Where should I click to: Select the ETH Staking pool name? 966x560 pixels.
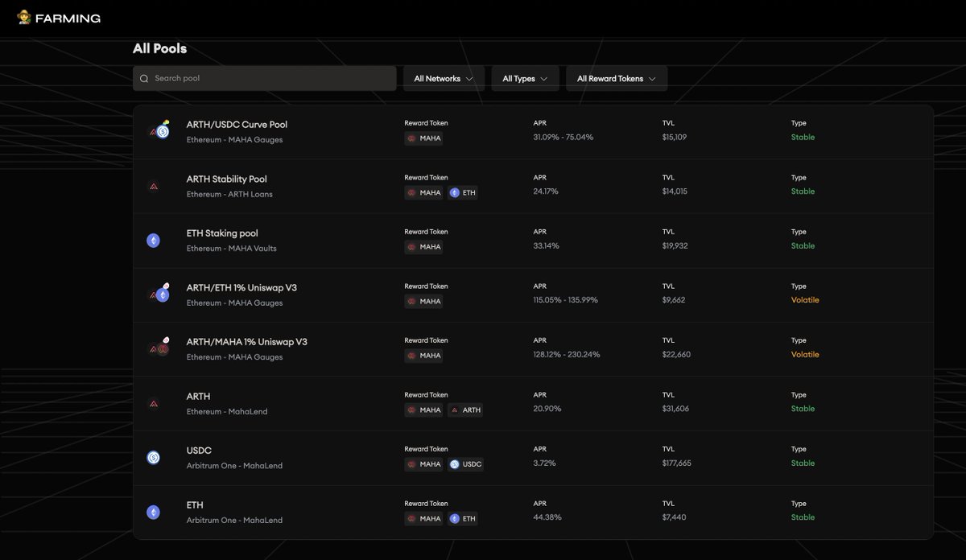223,233
